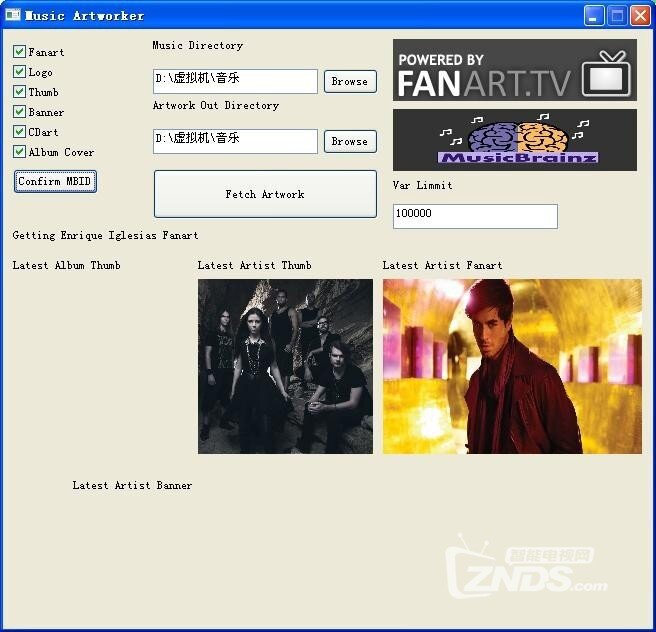Toggle the Banner checkbox

click(19, 112)
